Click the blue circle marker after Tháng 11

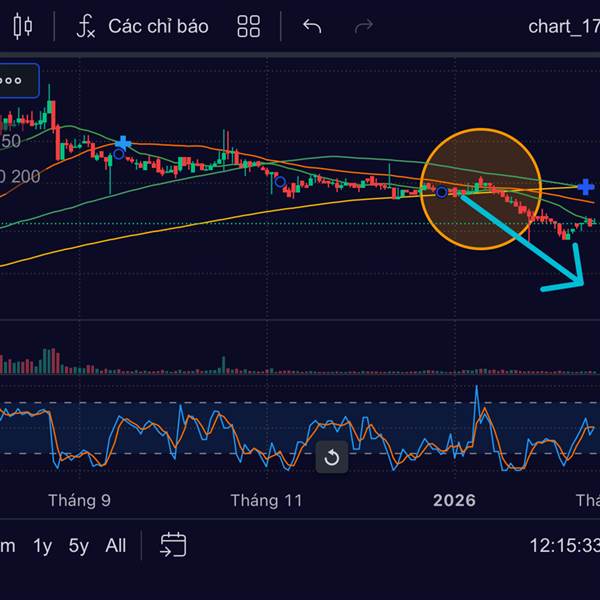click(280, 182)
